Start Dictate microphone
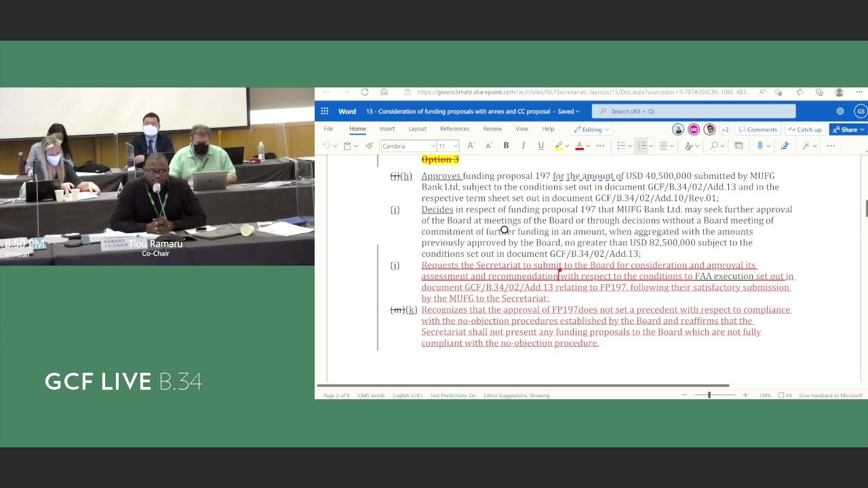Image resolution: width=868 pixels, height=488 pixels. tap(760, 146)
